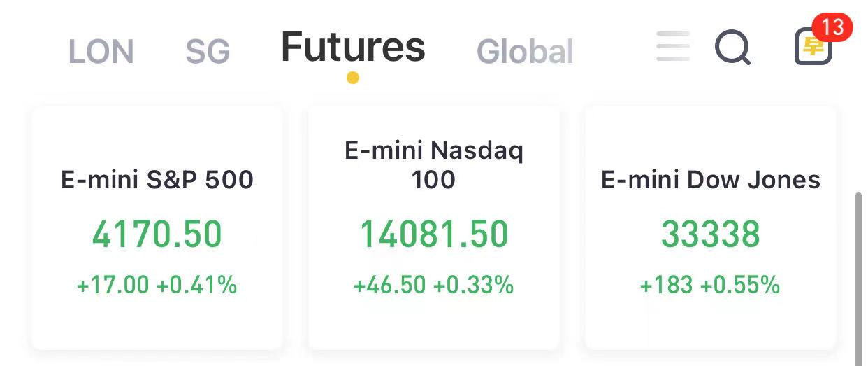868x366 pixels.
Task: Open the E-mini Dow Jones card
Action: click(711, 228)
